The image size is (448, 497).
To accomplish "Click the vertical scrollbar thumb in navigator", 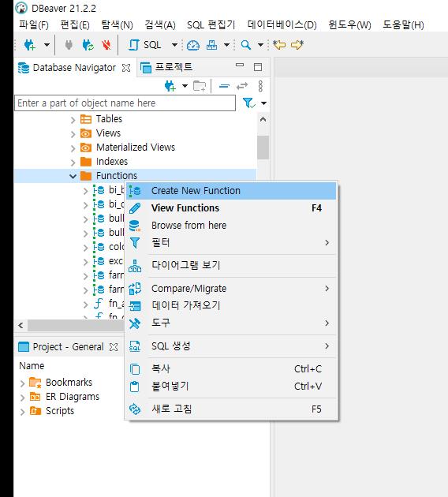I will point(263,148).
